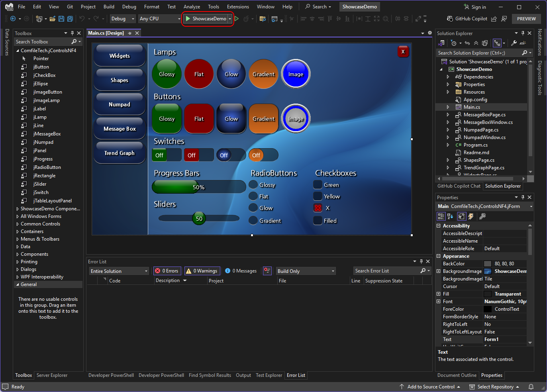Image resolution: width=547 pixels, height=392 pixels.
Task: Sort properties alphabetically
Action: click(450, 216)
